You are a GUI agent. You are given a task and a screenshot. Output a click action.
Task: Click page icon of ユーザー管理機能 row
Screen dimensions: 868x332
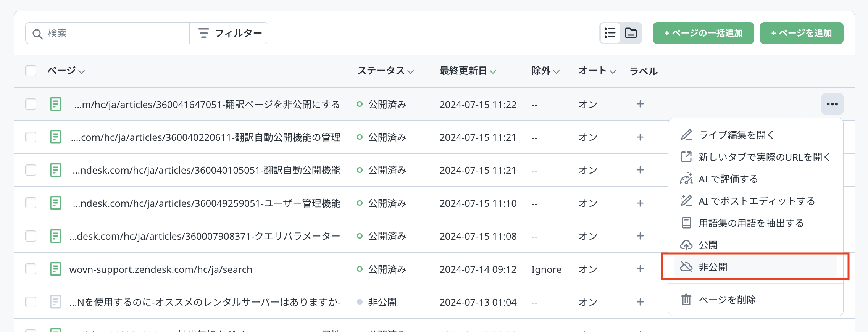point(55,203)
